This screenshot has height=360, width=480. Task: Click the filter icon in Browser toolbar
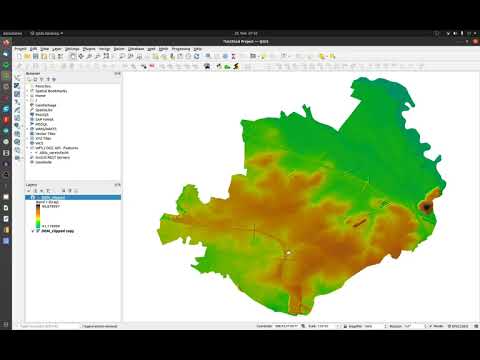tap(42, 79)
